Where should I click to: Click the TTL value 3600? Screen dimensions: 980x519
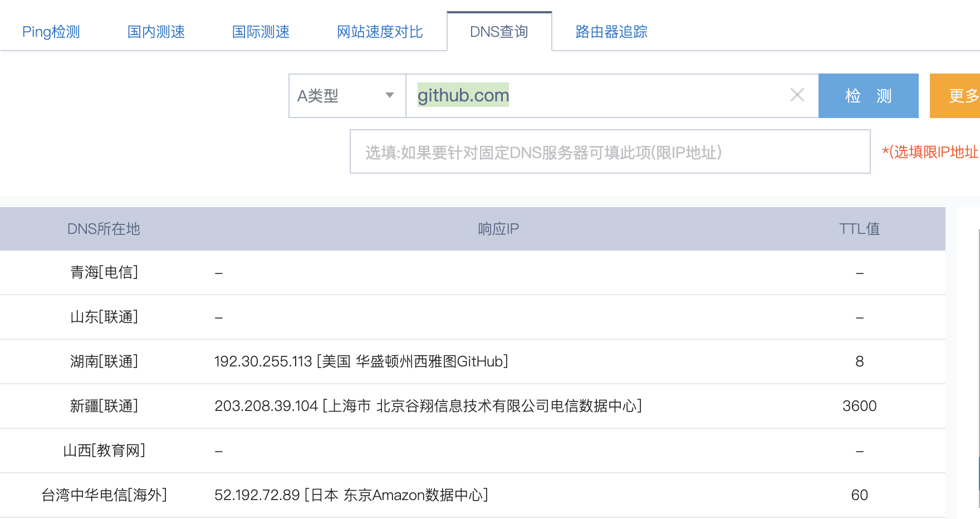click(x=859, y=406)
